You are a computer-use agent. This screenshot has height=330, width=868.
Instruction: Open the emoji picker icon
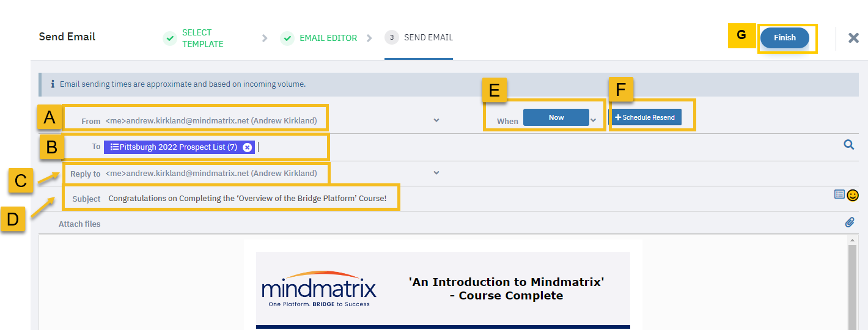pos(853,196)
